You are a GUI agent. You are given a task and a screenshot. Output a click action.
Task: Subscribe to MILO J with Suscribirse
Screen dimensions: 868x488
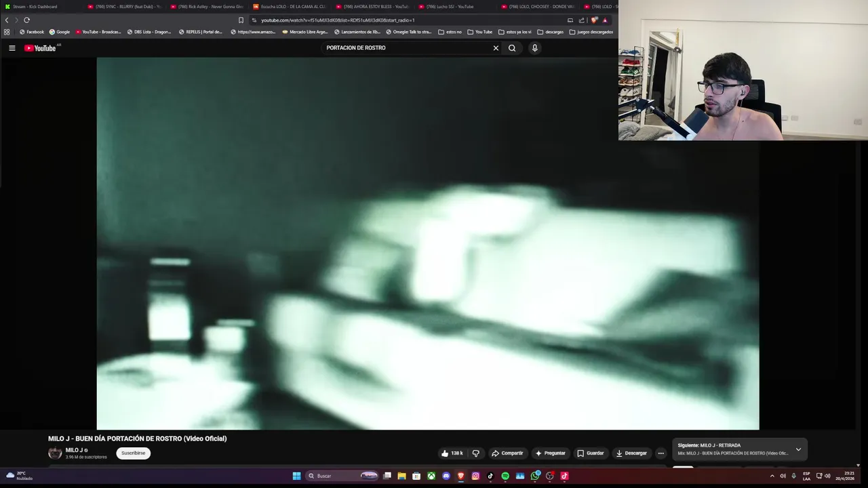[x=133, y=453]
